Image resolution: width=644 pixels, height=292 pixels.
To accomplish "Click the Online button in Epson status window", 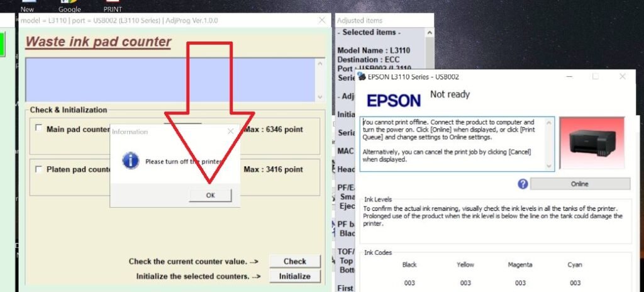I will click(x=580, y=184).
